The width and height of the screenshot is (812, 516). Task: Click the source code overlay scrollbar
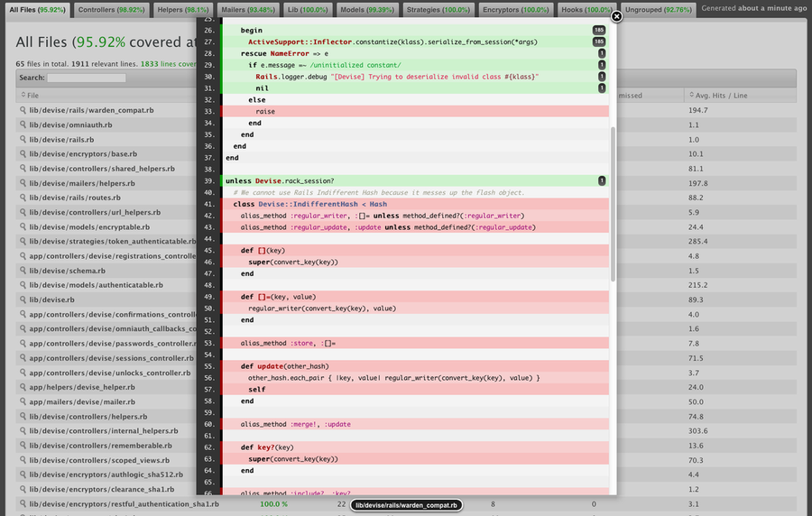coord(614,203)
